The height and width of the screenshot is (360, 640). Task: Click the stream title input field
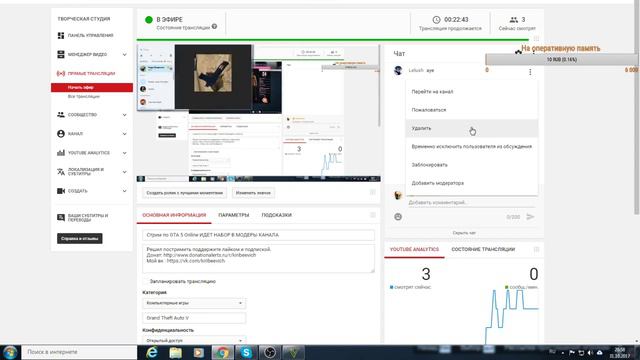(x=258, y=235)
